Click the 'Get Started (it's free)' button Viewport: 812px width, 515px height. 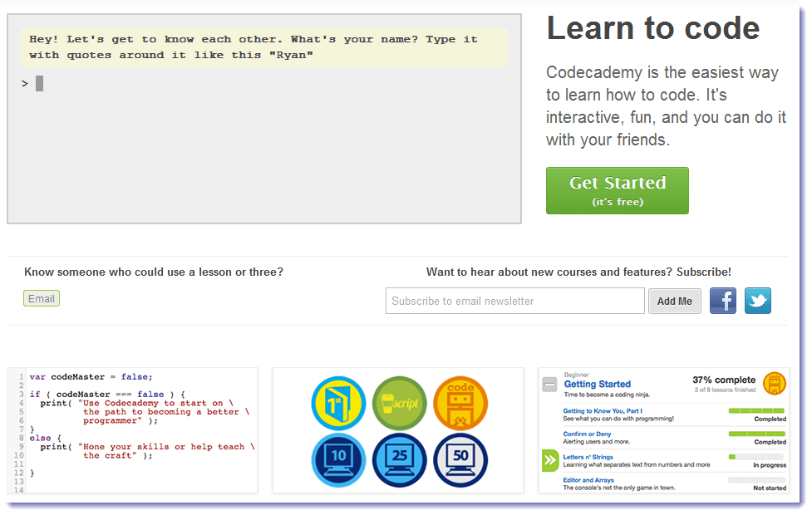[x=618, y=190]
